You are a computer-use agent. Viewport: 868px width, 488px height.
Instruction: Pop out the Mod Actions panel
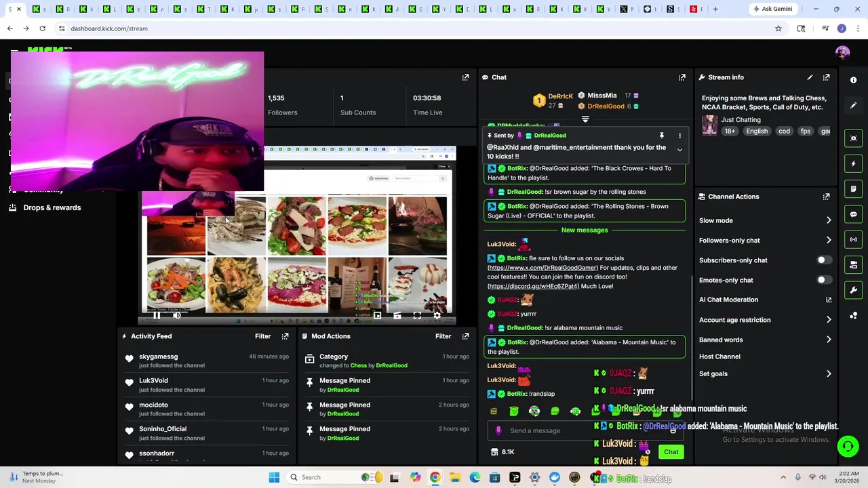[x=465, y=336]
